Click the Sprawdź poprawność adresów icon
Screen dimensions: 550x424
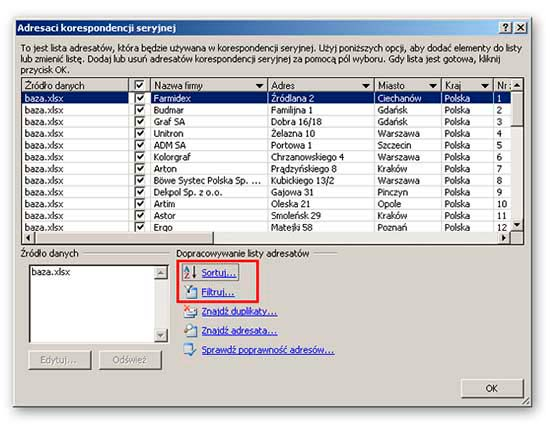click(190, 350)
